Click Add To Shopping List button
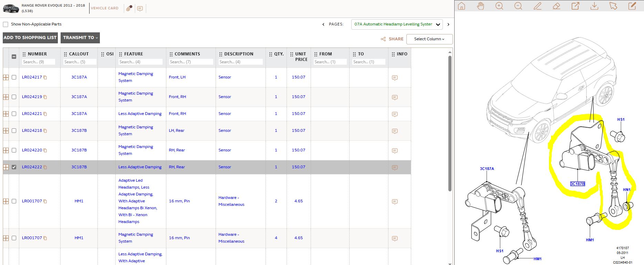 tap(30, 38)
